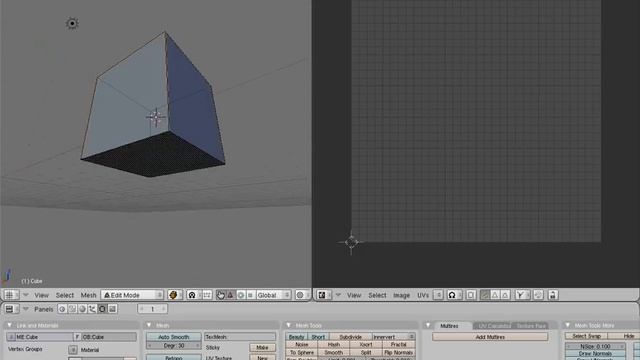Click the Add Multires button
640x360 pixels.
click(x=490, y=337)
